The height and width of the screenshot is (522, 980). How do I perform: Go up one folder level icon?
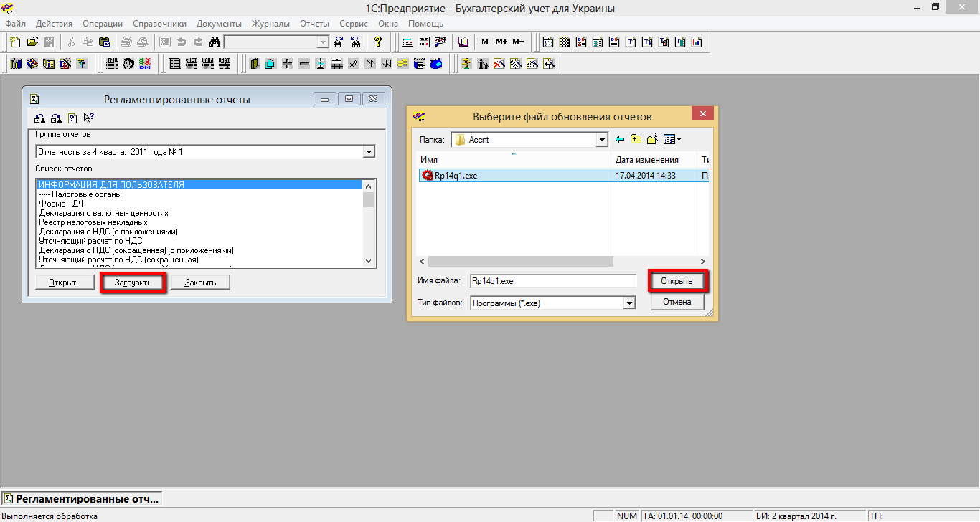tap(636, 140)
